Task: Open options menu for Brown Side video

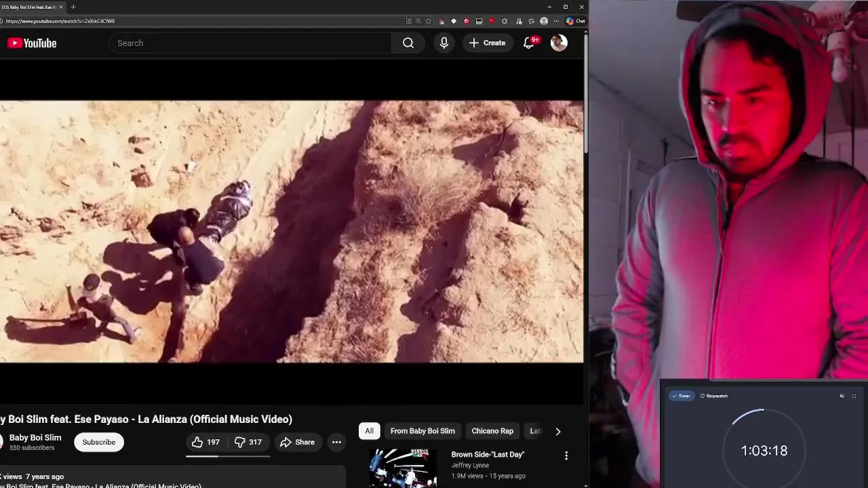Action: 566,455
